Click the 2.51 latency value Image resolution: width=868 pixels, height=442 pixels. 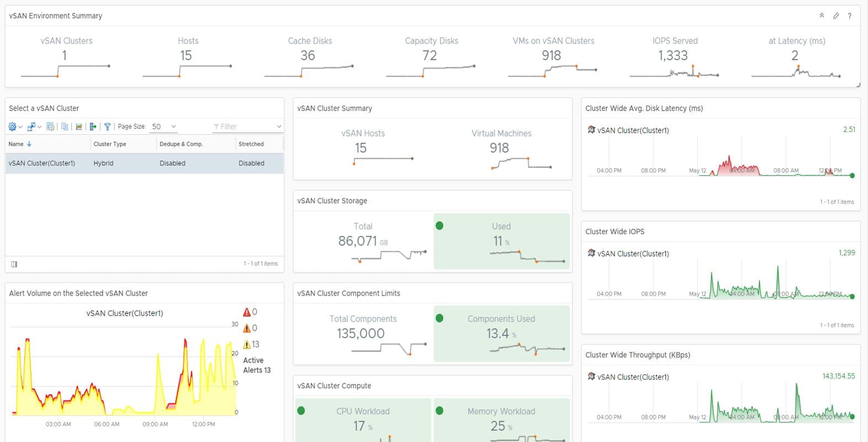[849, 129]
